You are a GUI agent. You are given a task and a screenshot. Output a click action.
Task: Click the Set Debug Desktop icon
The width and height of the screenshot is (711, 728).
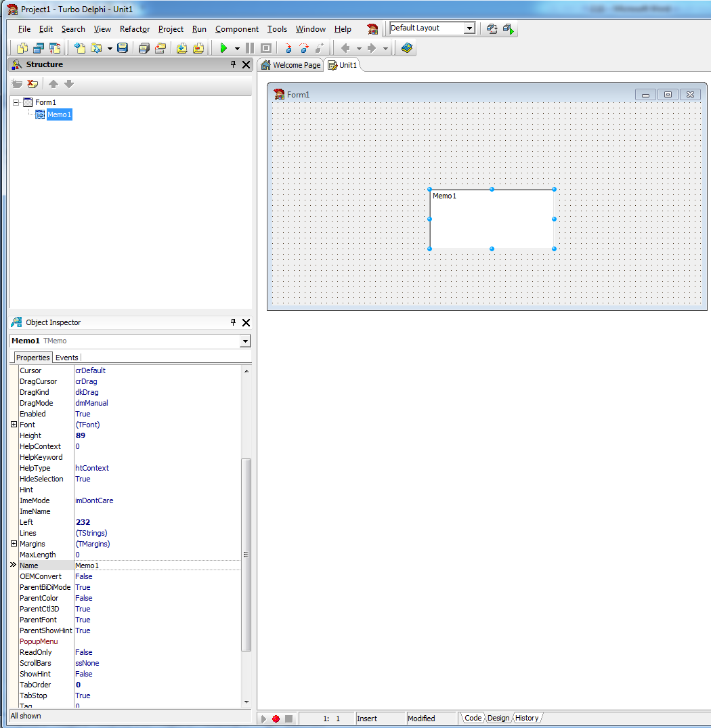pos(508,29)
